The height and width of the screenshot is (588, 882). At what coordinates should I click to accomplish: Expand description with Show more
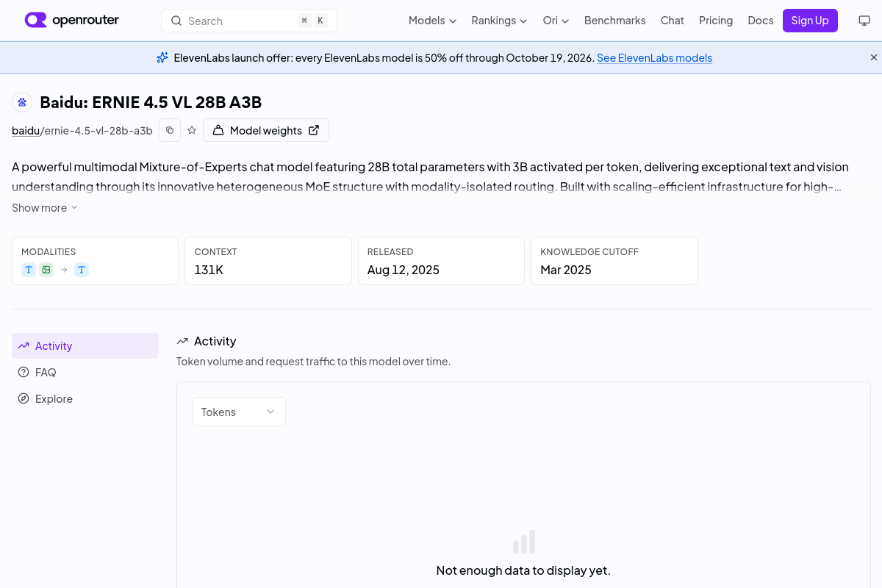[x=45, y=208]
